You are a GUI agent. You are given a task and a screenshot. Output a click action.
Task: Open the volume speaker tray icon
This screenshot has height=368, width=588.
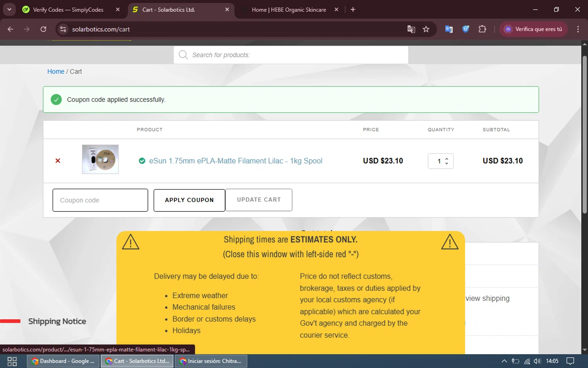click(x=537, y=361)
